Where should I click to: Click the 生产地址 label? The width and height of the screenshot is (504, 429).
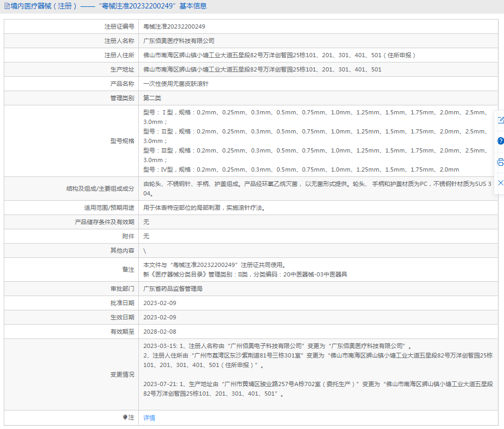point(122,69)
